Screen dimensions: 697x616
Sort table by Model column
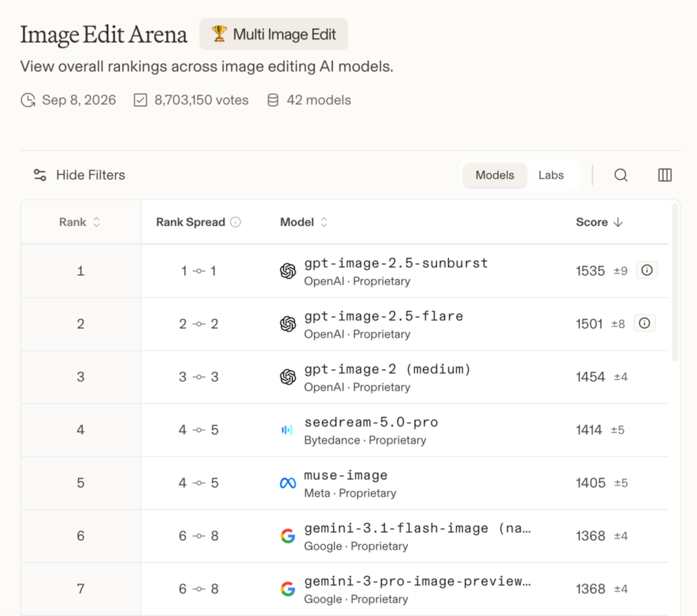tap(304, 222)
